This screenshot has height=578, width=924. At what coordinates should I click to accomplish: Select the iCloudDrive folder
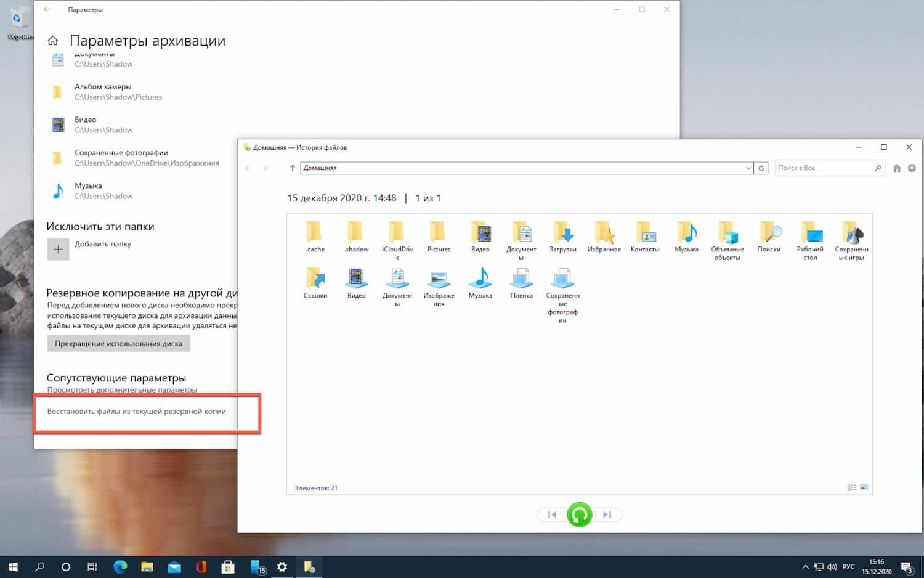(397, 240)
